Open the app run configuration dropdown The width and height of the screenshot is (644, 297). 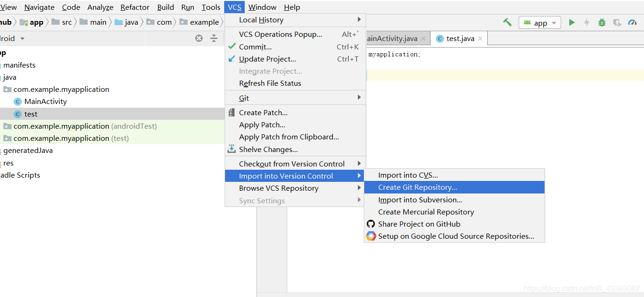(x=540, y=23)
